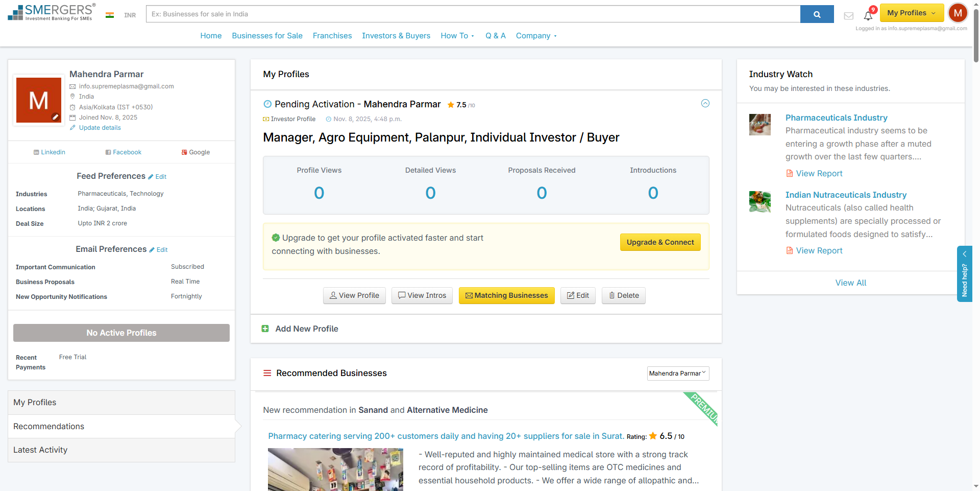Click the Matching Businesses button
The image size is (980, 491).
(506, 295)
